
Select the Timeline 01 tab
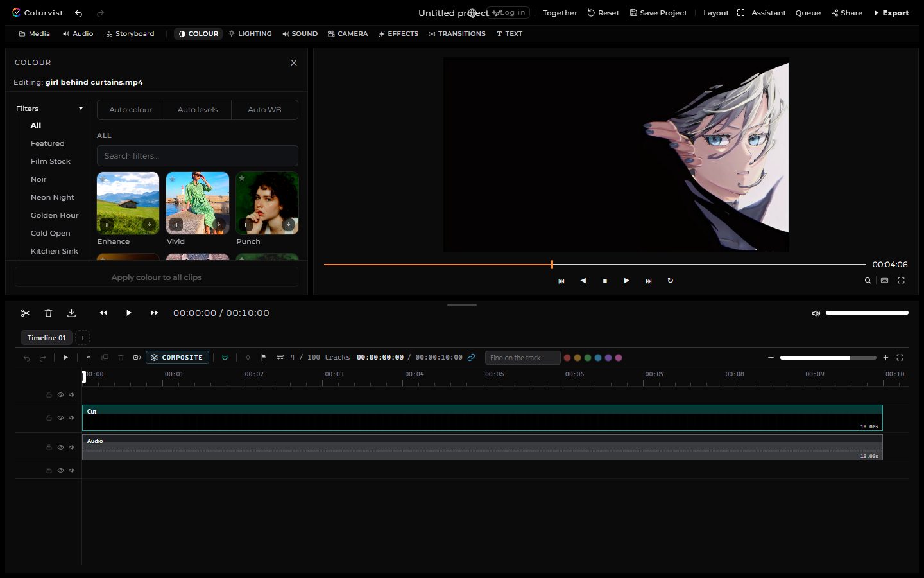(46, 338)
